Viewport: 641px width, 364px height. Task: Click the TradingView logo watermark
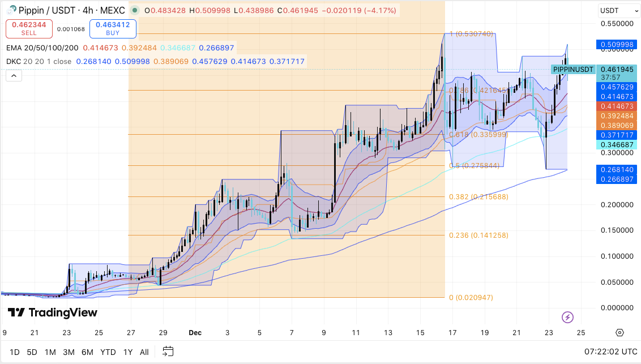(x=51, y=312)
